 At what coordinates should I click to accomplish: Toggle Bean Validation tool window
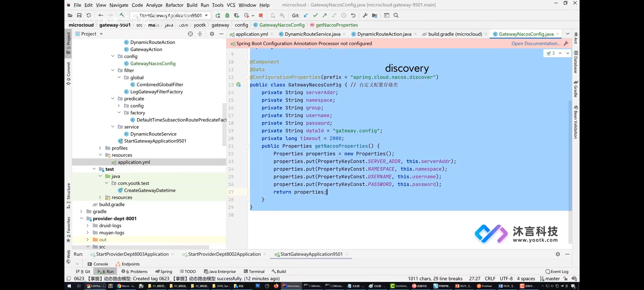point(576,122)
